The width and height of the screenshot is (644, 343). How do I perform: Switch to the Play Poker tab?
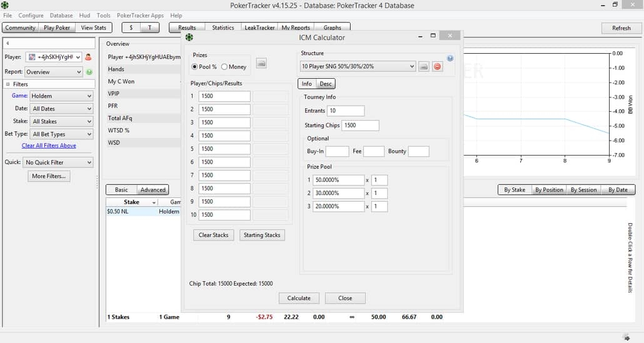pyautogui.click(x=57, y=28)
